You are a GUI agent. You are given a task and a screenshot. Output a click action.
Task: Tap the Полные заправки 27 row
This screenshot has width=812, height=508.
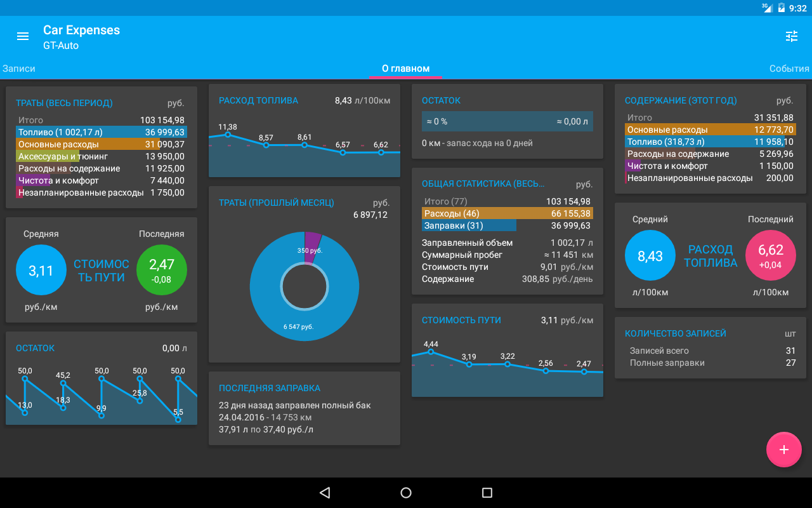pos(710,363)
